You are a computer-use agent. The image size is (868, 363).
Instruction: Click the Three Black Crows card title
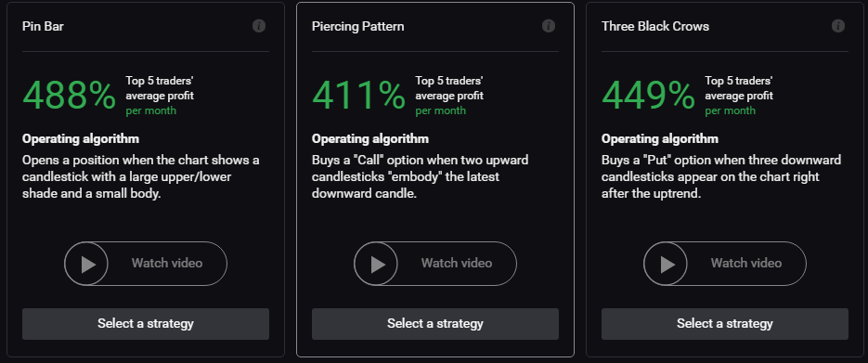coord(654,26)
